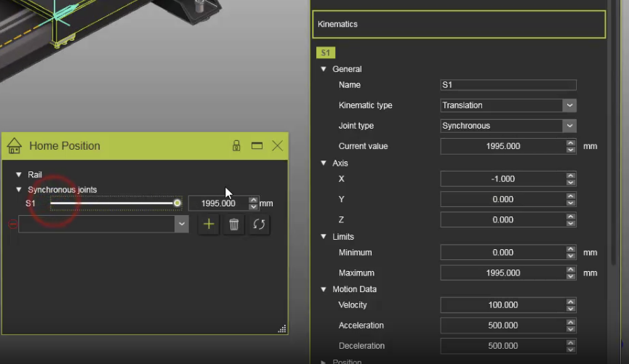
Task: Select the S1 joint tab
Action: (326, 53)
